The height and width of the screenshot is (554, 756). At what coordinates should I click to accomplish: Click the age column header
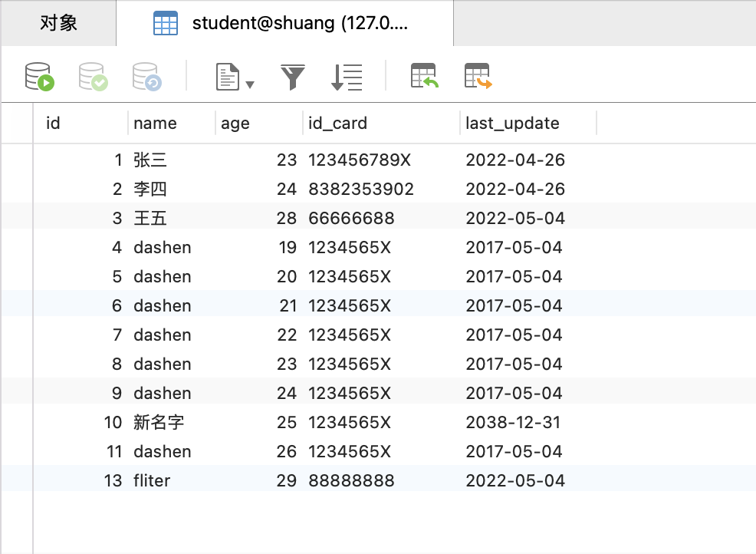tap(235, 123)
